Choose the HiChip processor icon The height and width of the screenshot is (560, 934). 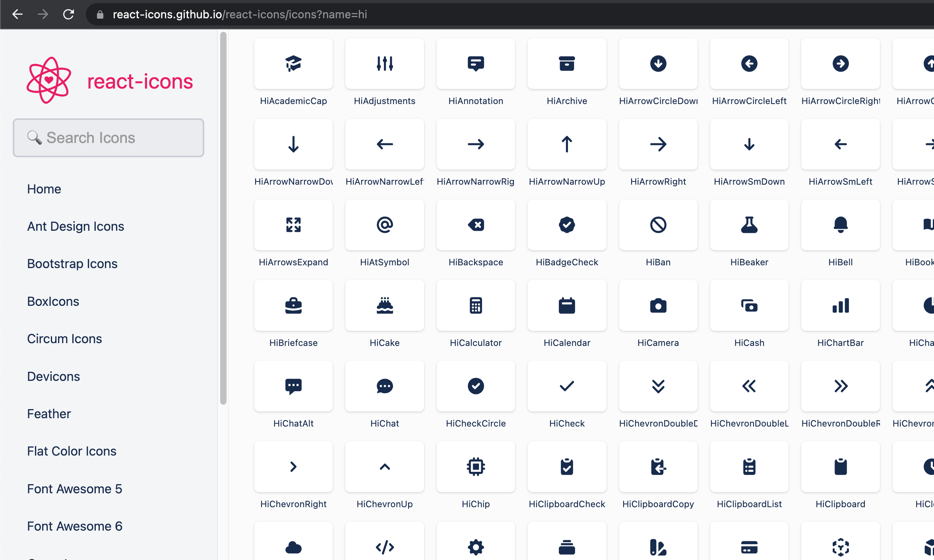point(476,467)
